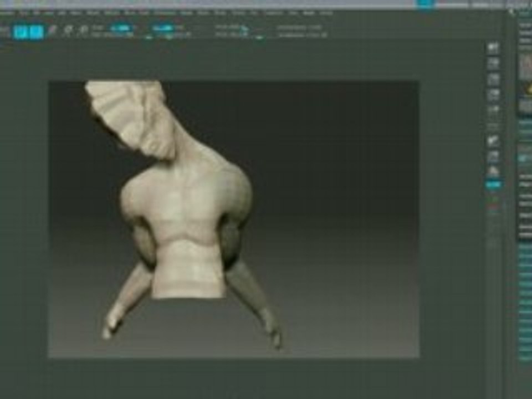The width and height of the screenshot is (532, 399).
Task: Select the Rotate transform icon
Action: (x=84, y=31)
